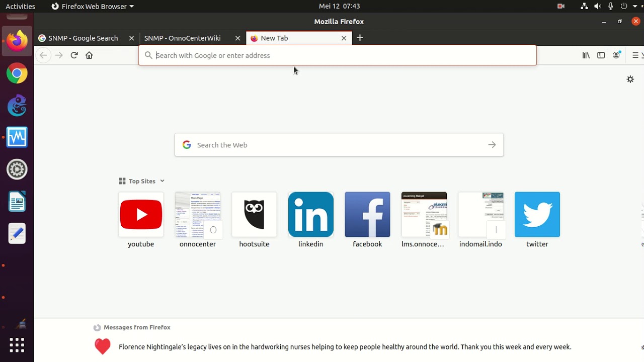Open the system power menu arrow

point(635,6)
